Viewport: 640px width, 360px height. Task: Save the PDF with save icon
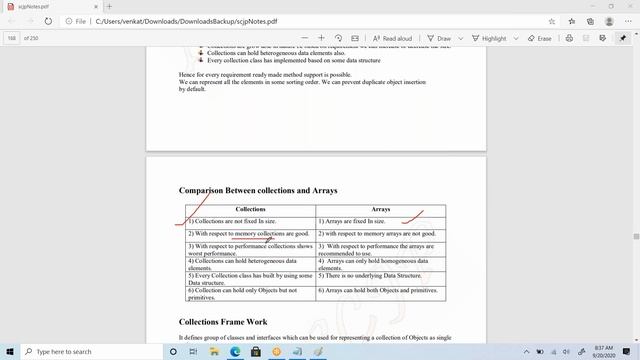[x=586, y=38]
